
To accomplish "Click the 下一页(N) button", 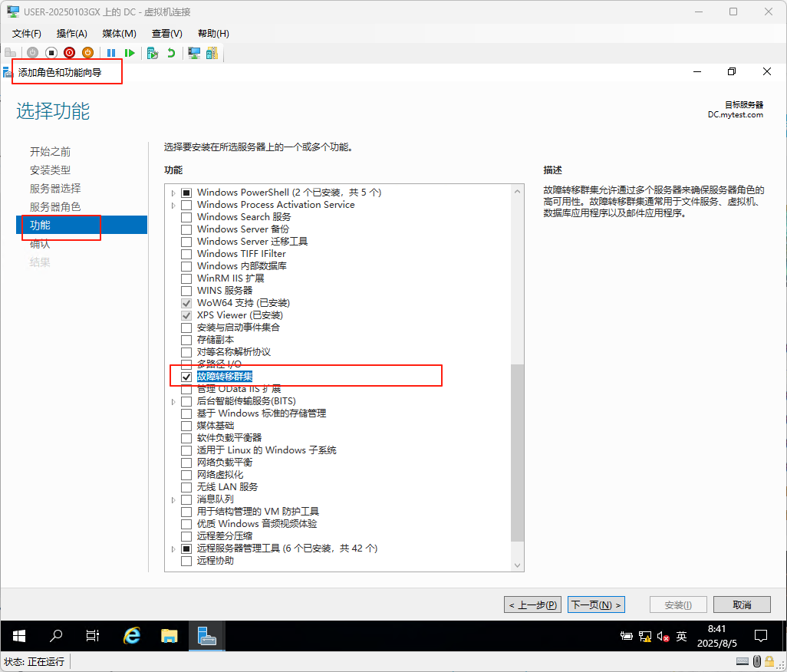I will [x=596, y=604].
